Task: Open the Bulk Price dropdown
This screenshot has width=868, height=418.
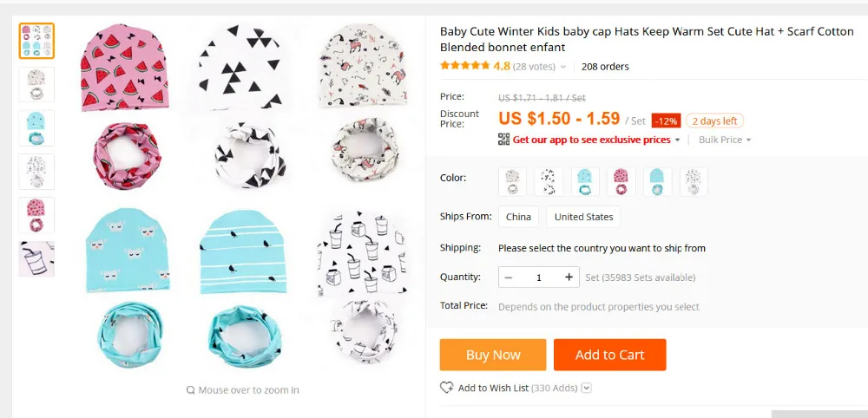Action: click(x=725, y=140)
